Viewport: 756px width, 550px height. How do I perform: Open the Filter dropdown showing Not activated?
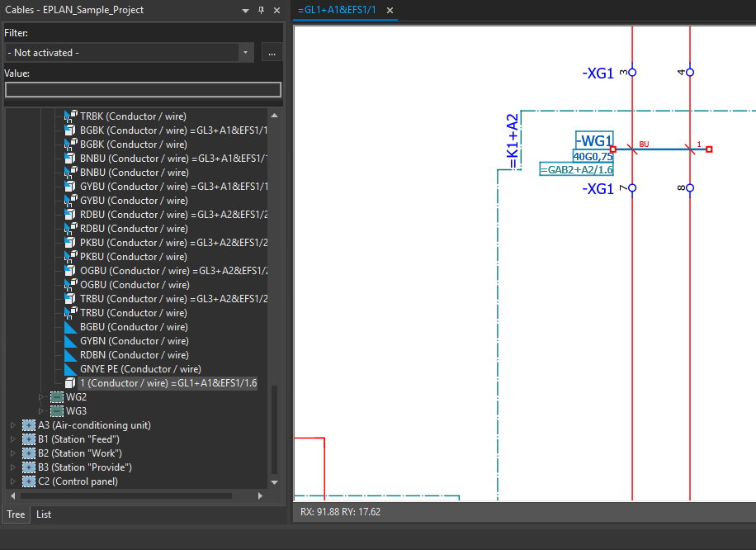[x=245, y=51]
